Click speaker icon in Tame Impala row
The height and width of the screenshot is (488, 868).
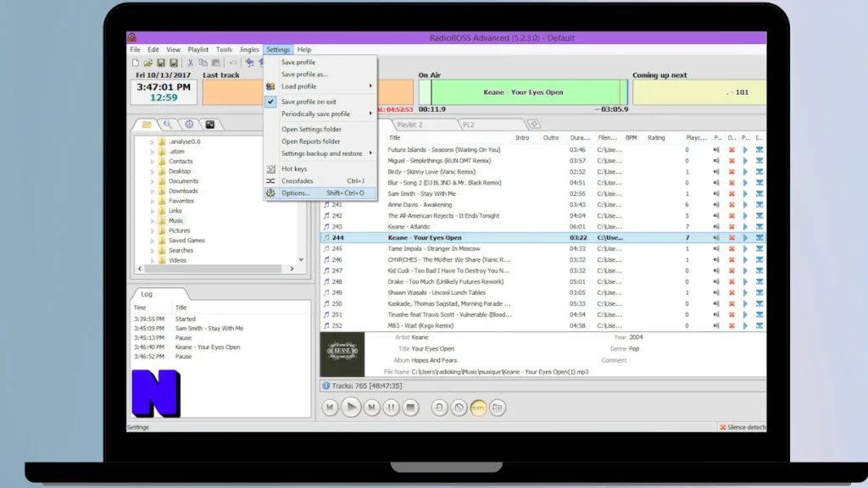coord(716,248)
